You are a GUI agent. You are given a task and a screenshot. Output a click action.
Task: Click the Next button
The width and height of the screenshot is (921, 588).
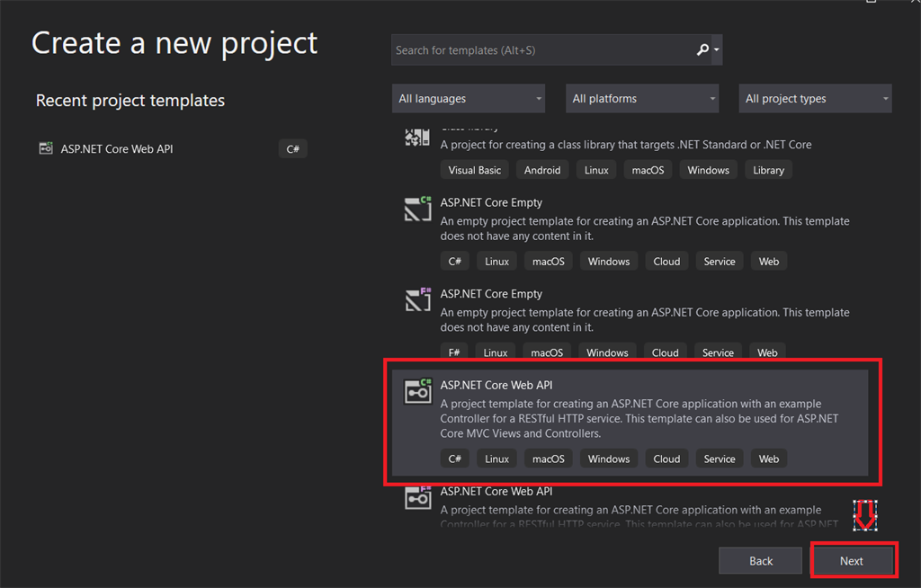click(x=852, y=561)
